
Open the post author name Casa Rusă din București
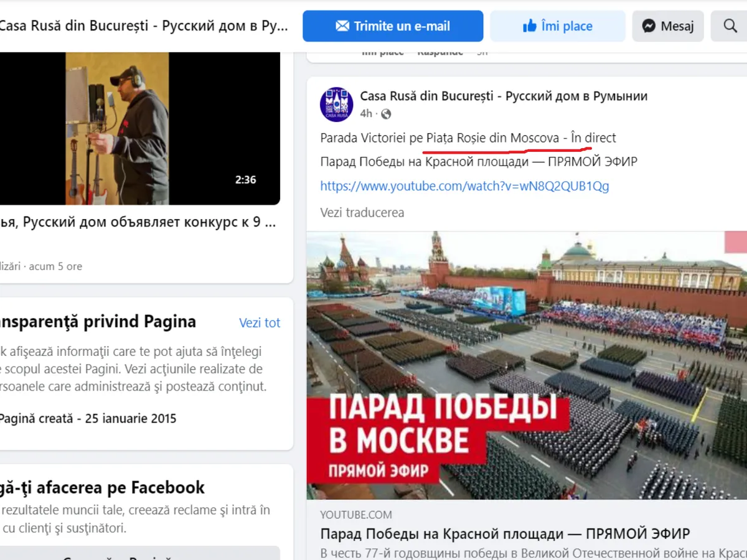coord(504,96)
